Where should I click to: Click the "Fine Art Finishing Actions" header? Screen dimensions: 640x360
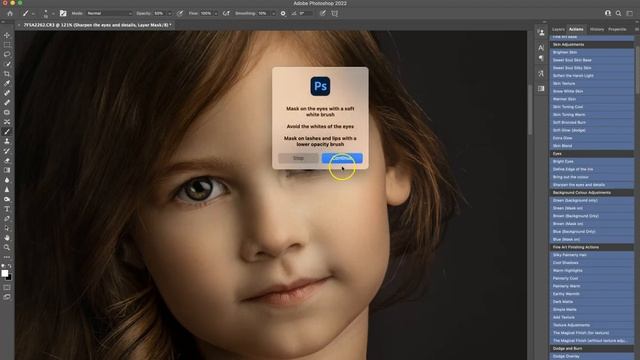[591, 247]
